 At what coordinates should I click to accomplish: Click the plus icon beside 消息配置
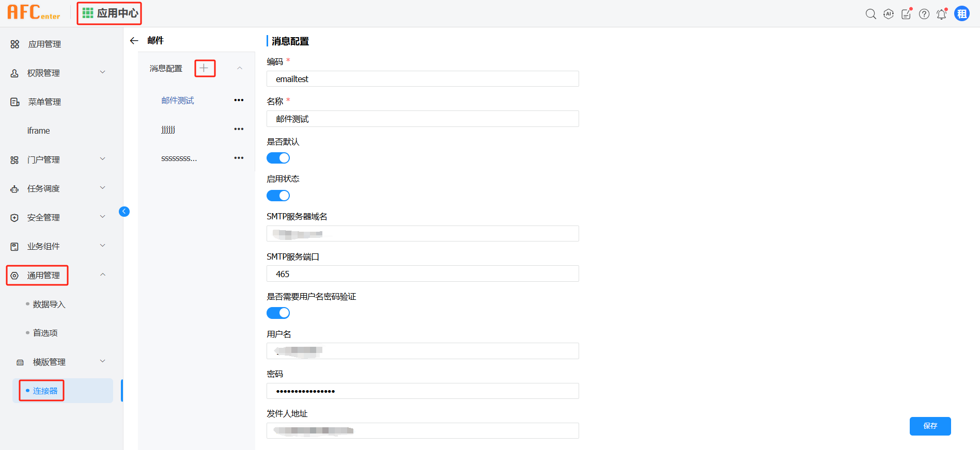click(x=205, y=68)
